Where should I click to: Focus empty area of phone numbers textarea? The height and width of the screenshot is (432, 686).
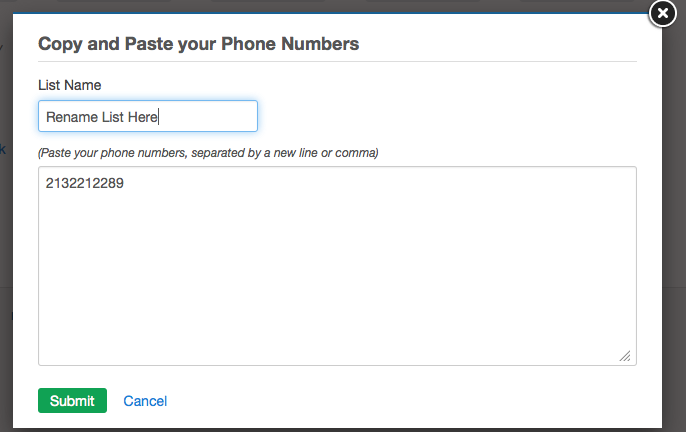337,280
